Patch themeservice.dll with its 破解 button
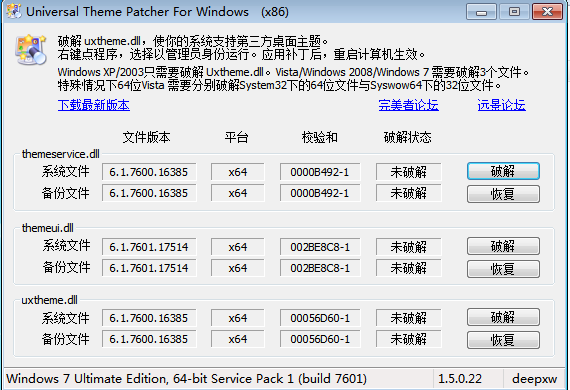The width and height of the screenshot is (570, 390). 503,171
